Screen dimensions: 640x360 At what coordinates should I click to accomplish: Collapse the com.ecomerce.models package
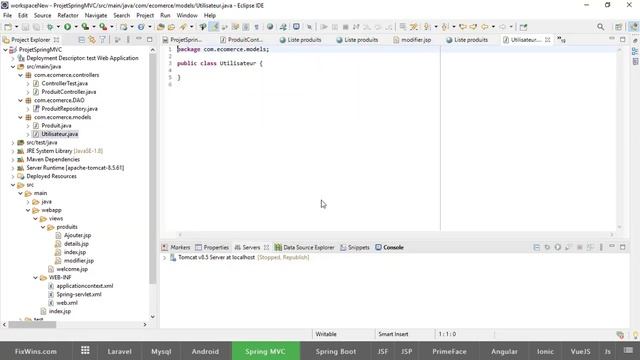[x=20, y=117]
